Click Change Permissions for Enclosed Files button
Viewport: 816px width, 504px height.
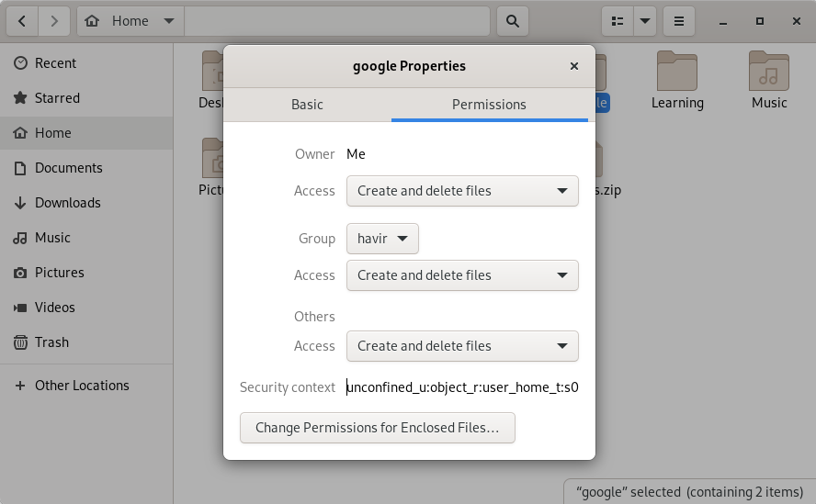[x=378, y=428]
